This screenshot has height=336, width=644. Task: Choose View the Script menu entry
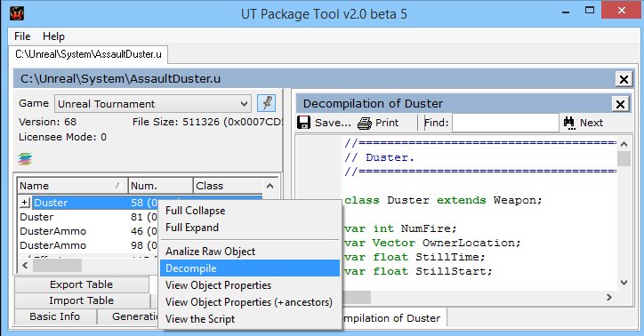coord(250,318)
